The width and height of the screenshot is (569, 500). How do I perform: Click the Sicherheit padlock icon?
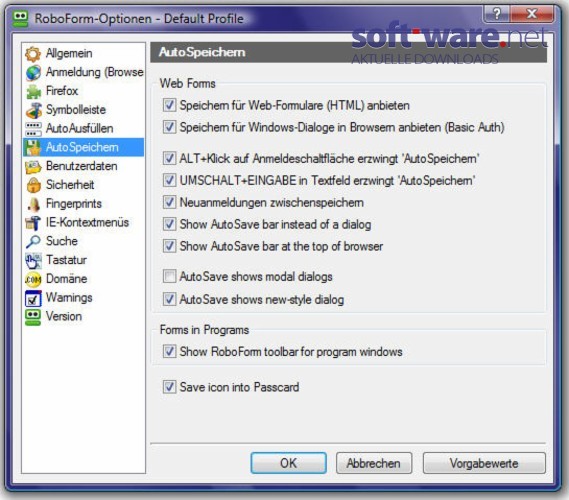[33, 185]
